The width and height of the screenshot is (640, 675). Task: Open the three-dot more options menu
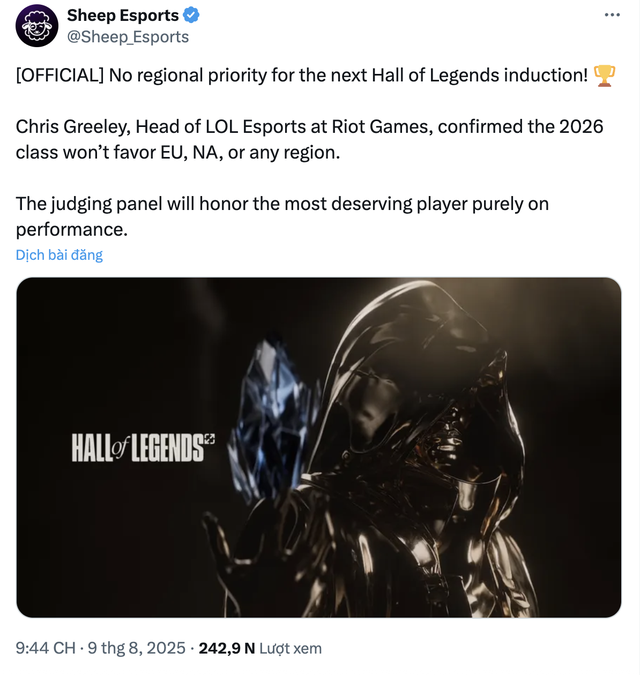612,15
